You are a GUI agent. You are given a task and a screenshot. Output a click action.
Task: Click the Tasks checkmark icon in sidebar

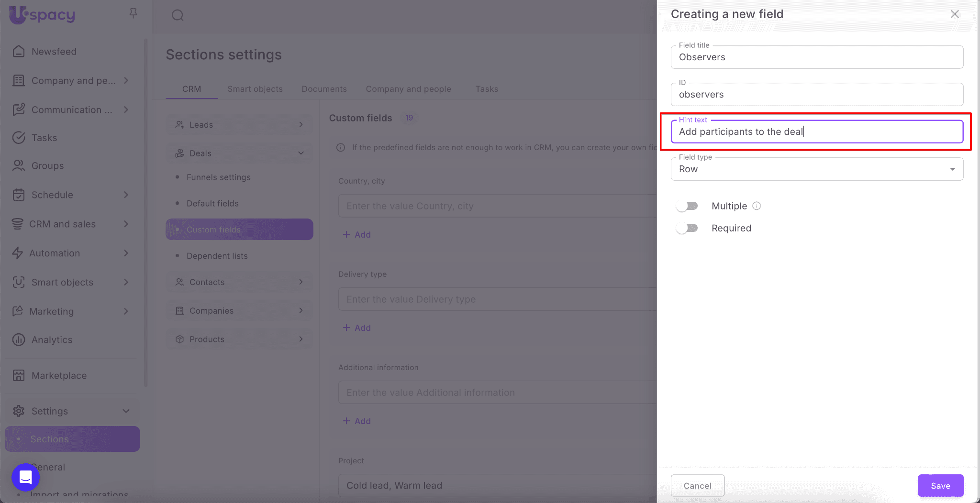point(19,138)
